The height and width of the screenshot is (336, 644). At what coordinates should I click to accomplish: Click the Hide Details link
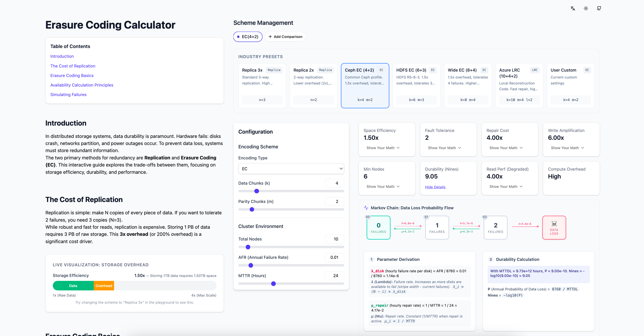[x=435, y=187]
